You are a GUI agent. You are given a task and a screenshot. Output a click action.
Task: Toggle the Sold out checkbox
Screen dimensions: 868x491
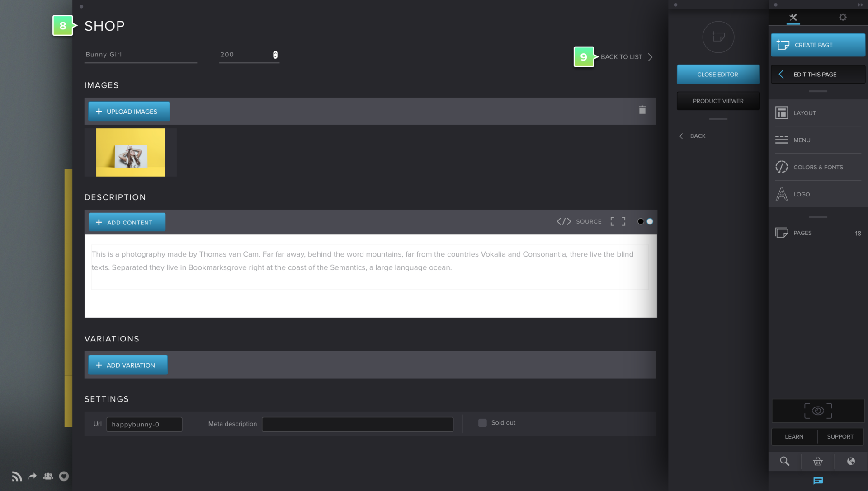point(482,423)
